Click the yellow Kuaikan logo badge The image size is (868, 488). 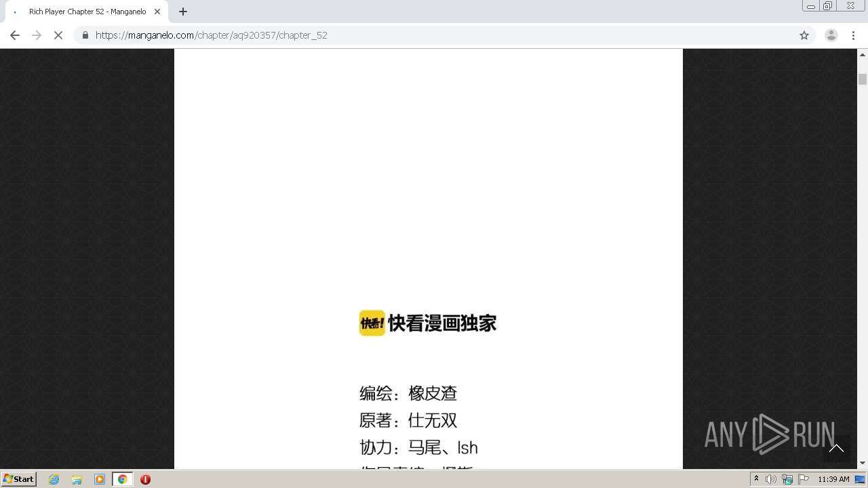372,323
